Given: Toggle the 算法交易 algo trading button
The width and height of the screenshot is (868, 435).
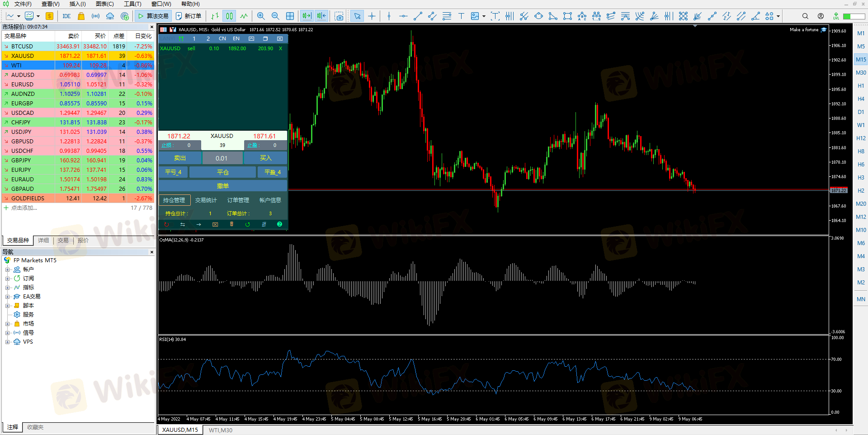Looking at the screenshot, I should pyautogui.click(x=153, y=16).
